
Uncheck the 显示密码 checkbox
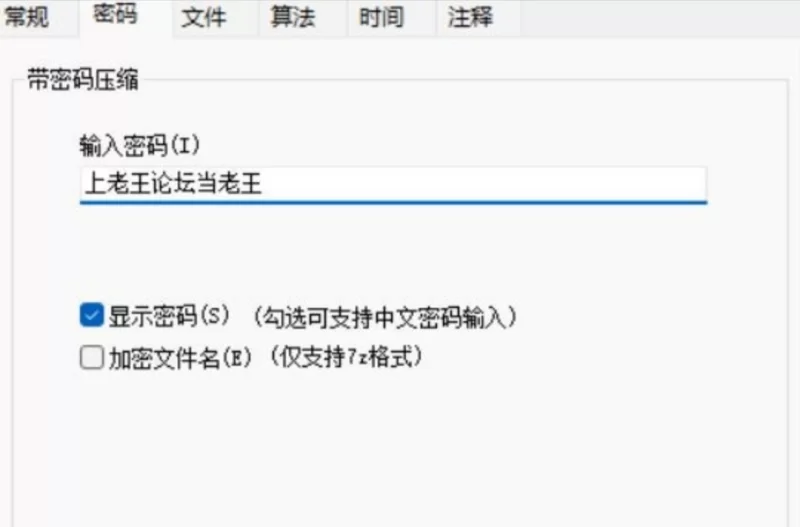92,315
